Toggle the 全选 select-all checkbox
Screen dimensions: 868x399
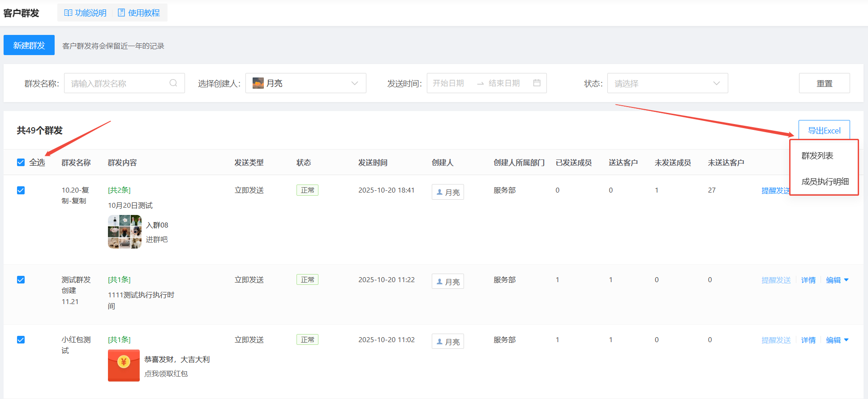tap(21, 163)
